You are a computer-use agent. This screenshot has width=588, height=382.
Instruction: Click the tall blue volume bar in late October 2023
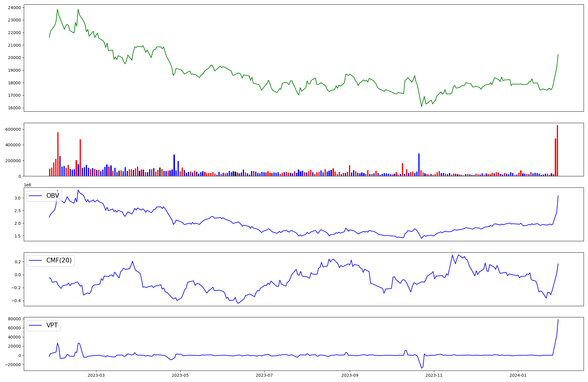coord(419,165)
